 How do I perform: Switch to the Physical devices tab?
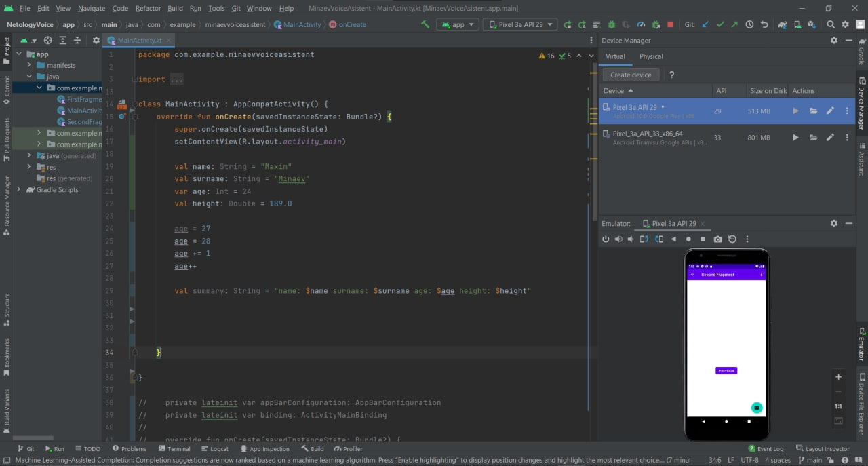point(651,56)
